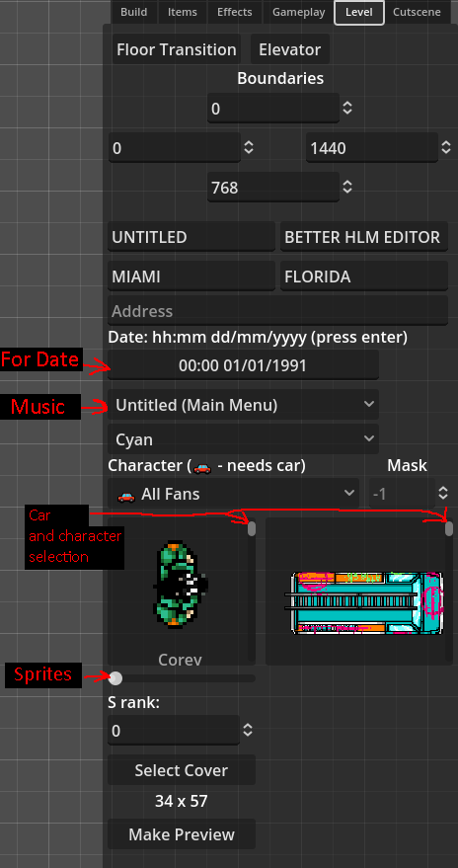Click the Elevator button
Viewport: 458px width, 868px height.
click(x=290, y=49)
